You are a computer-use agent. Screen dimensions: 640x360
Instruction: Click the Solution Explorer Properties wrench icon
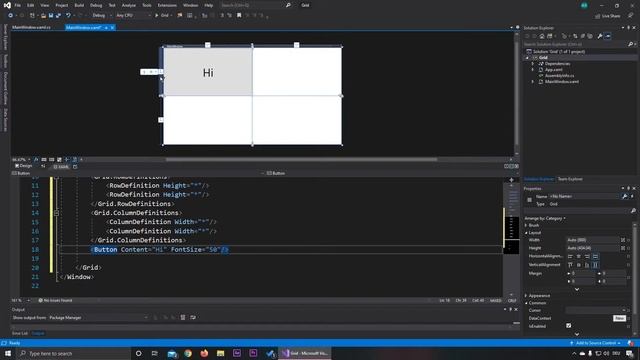(x=600, y=36)
